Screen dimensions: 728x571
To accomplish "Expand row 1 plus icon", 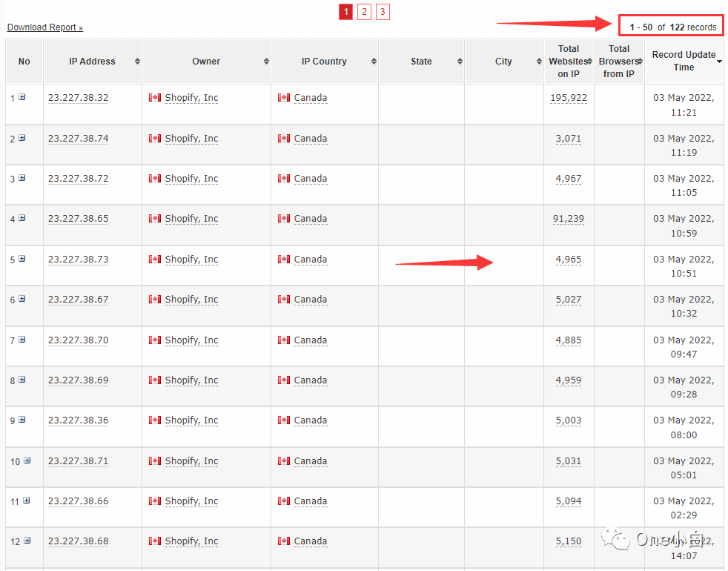I will [21, 97].
